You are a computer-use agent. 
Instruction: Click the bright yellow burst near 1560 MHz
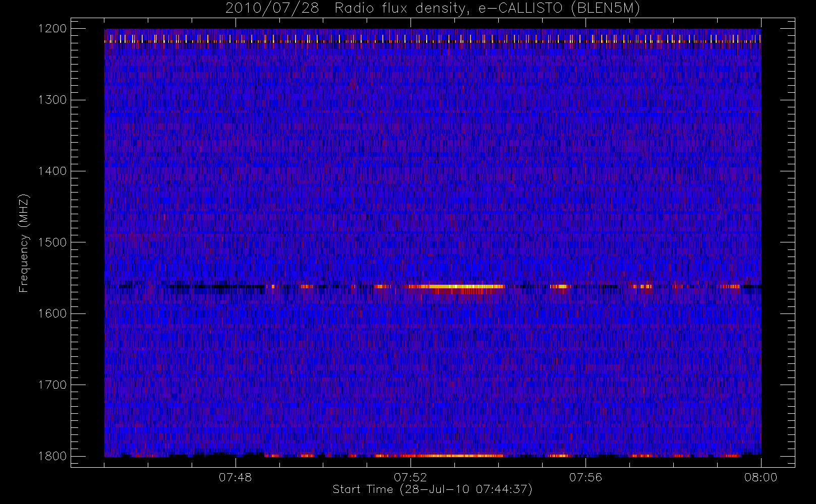coord(456,287)
